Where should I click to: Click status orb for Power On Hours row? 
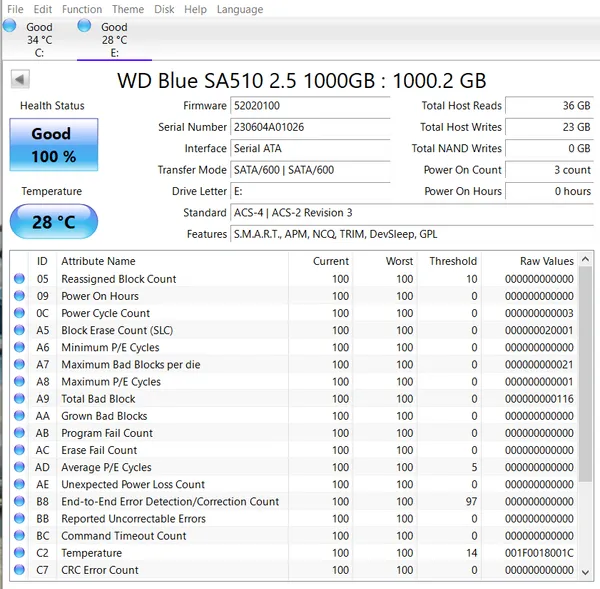coord(19,296)
